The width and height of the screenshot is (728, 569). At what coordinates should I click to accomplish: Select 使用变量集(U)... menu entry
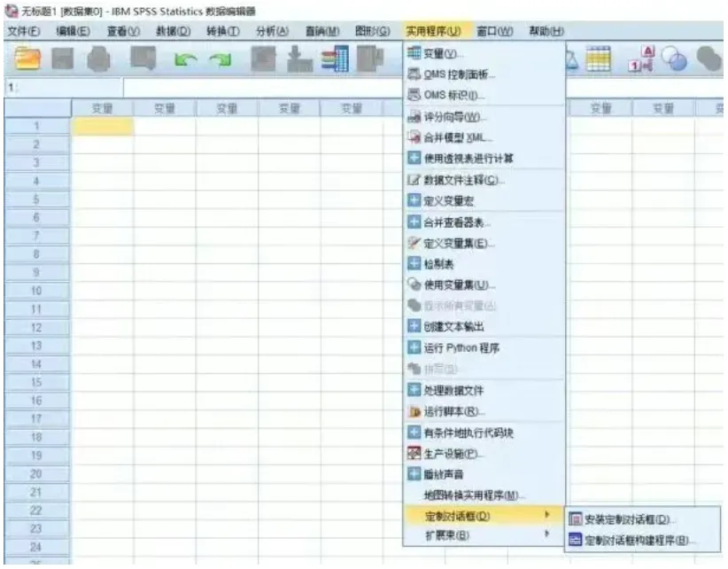[x=484, y=284]
